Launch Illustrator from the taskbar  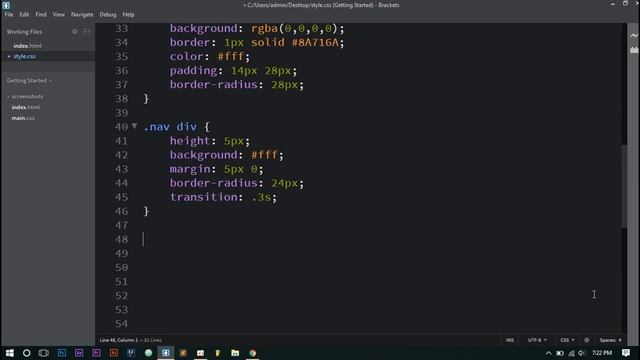[x=113, y=353]
